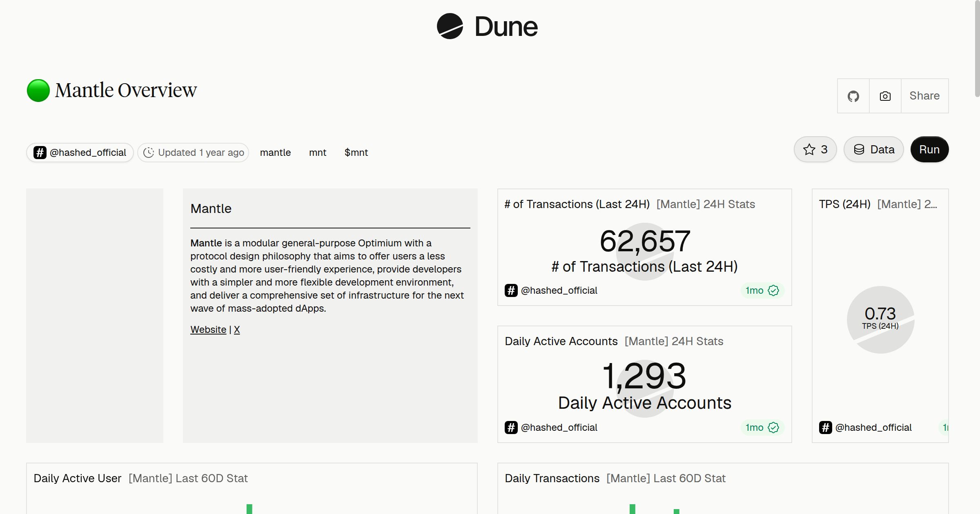Click the green circle emoji beside title
This screenshot has width=980, height=514.
[x=38, y=90]
